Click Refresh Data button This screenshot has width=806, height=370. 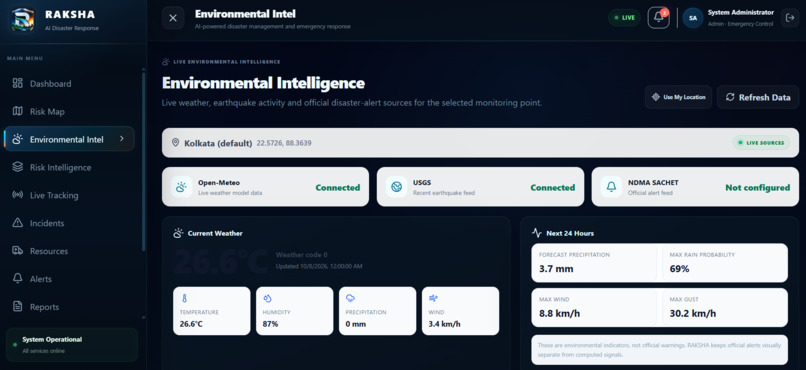tap(758, 97)
